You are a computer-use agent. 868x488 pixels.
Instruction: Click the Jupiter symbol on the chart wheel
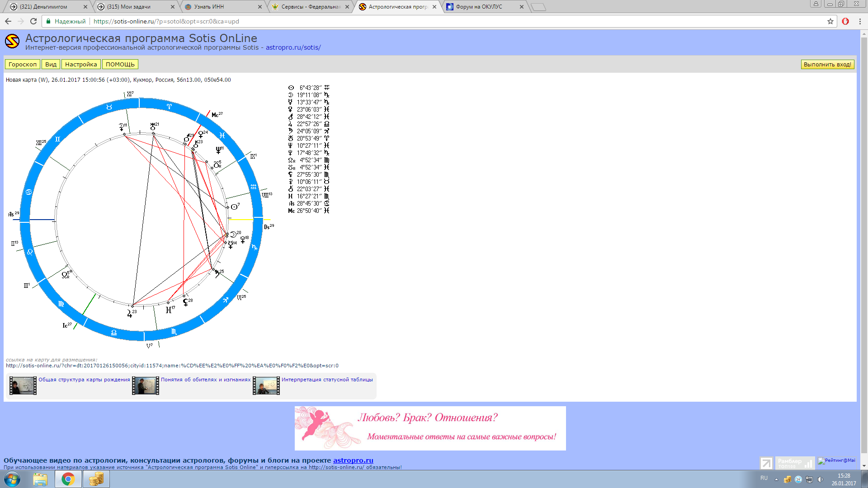(130, 313)
